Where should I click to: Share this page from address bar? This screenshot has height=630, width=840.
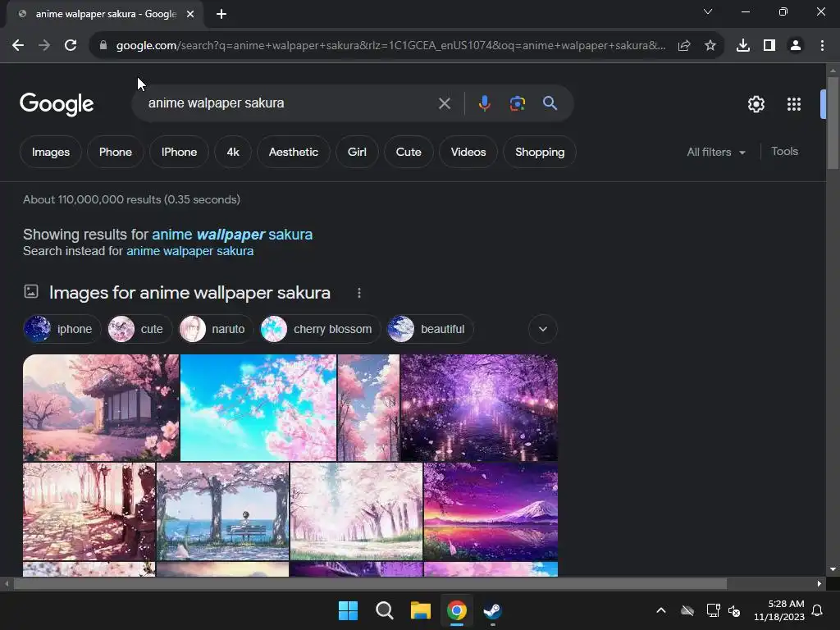coord(684,46)
